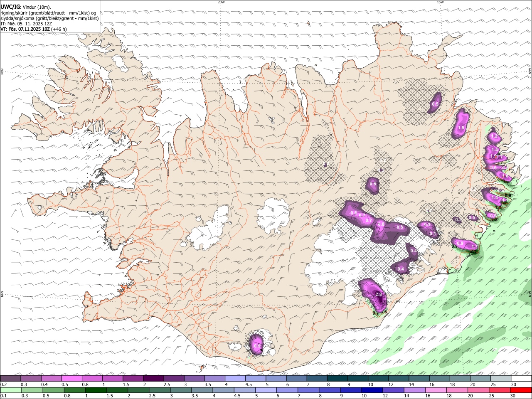
Task: Select the palest green rain swatch 0.1–0.3
Action: (x=11, y=390)
